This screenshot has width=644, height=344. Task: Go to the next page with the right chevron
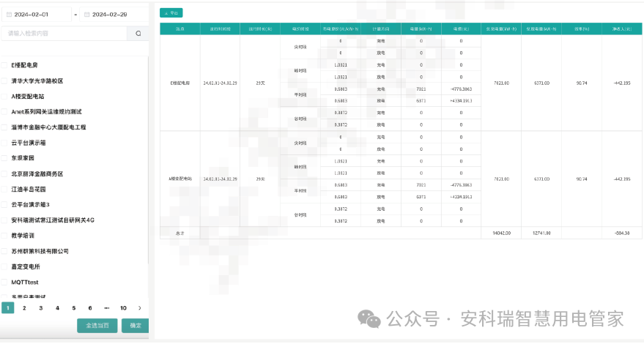coord(140,308)
